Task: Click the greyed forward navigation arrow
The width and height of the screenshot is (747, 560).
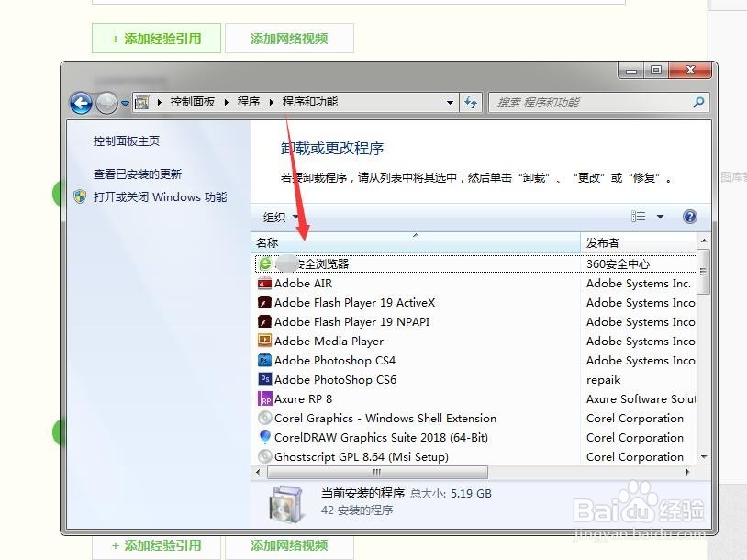Action: pyautogui.click(x=106, y=103)
